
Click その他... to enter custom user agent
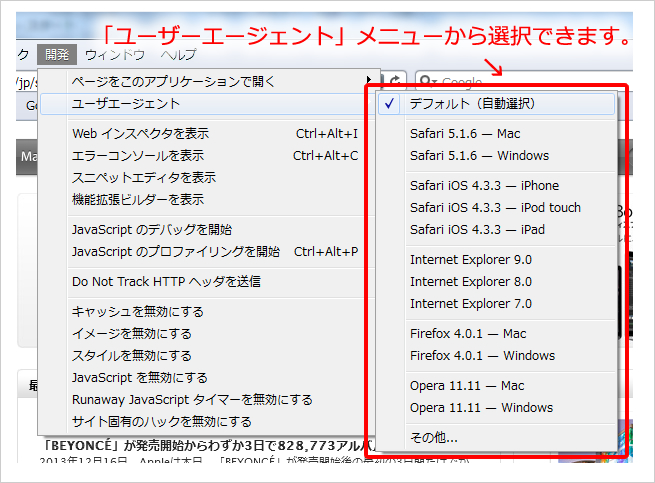[434, 437]
